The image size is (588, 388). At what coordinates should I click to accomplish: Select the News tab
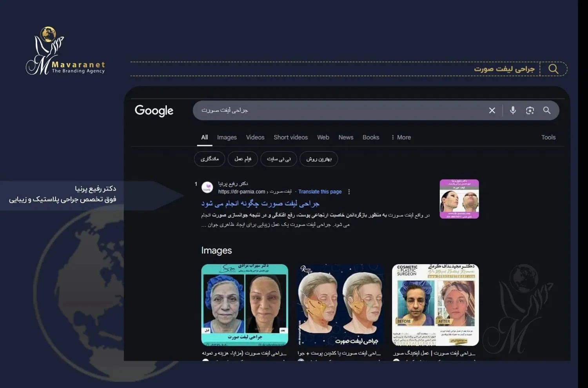tap(346, 137)
